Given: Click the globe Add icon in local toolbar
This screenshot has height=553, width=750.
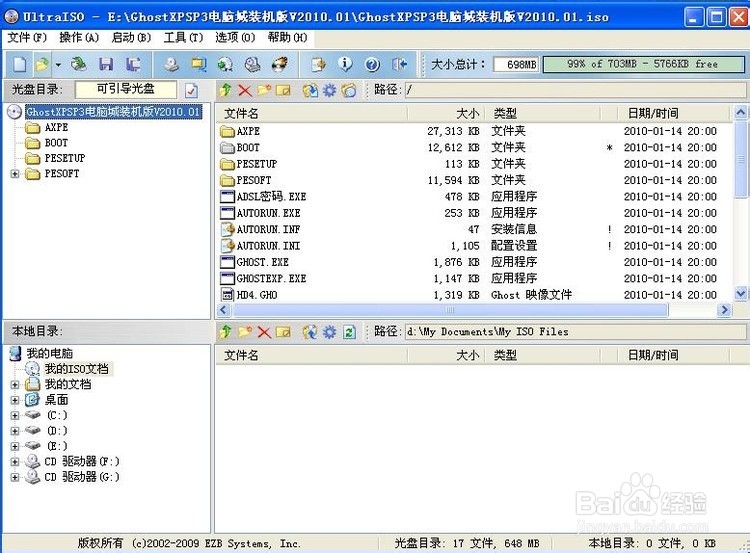Looking at the screenshot, I should tap(310, 332).
